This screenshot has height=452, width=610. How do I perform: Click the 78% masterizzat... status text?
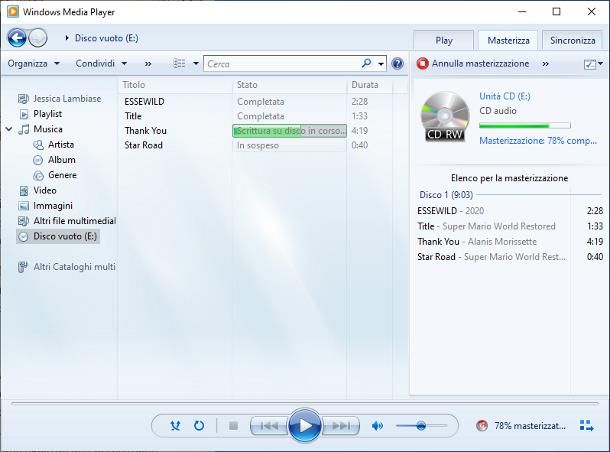tap(530, 426)
